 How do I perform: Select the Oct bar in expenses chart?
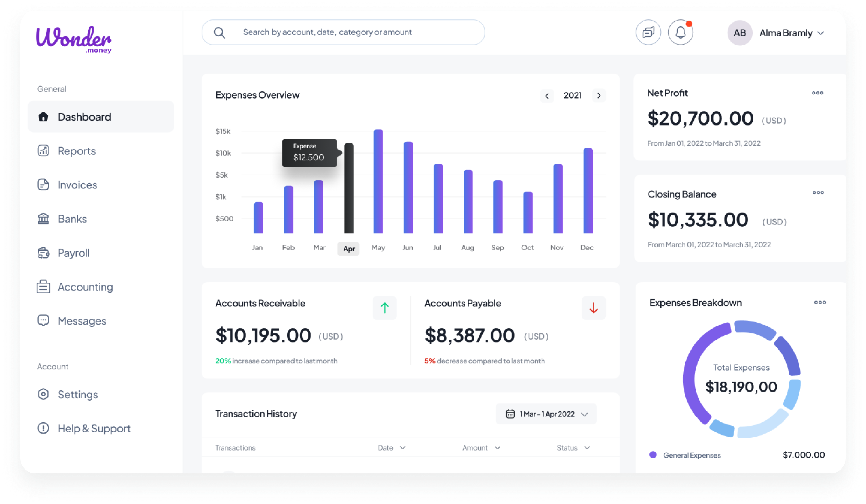528,213
